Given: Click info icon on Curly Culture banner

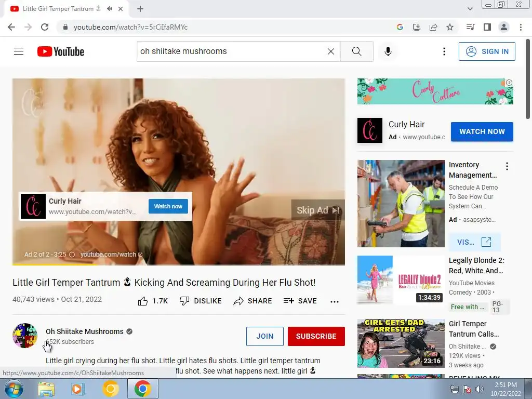Looking at the screenshot, I should pyautogui.click(x=509, y=83).
